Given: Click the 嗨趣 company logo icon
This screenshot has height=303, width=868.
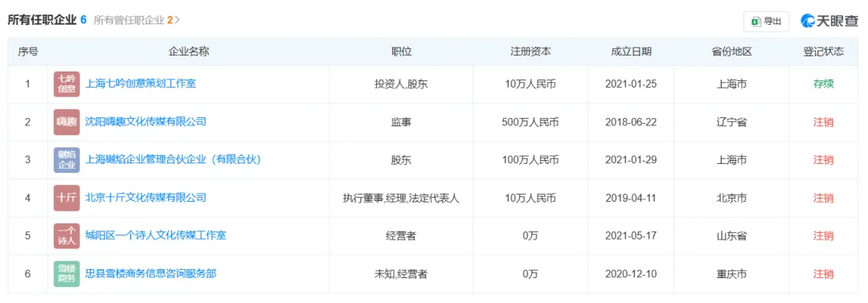Looking at the screenshot, I should (x=67, y=122).
